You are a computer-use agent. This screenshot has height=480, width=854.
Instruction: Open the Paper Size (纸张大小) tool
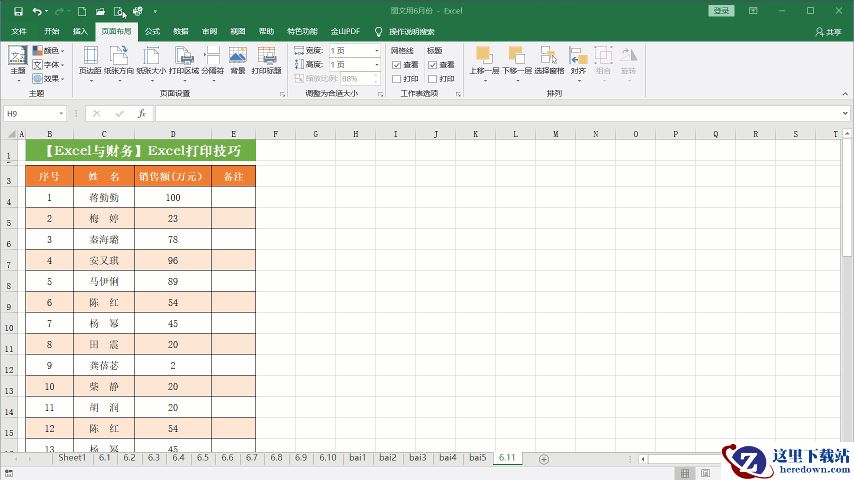click(151, 64)
